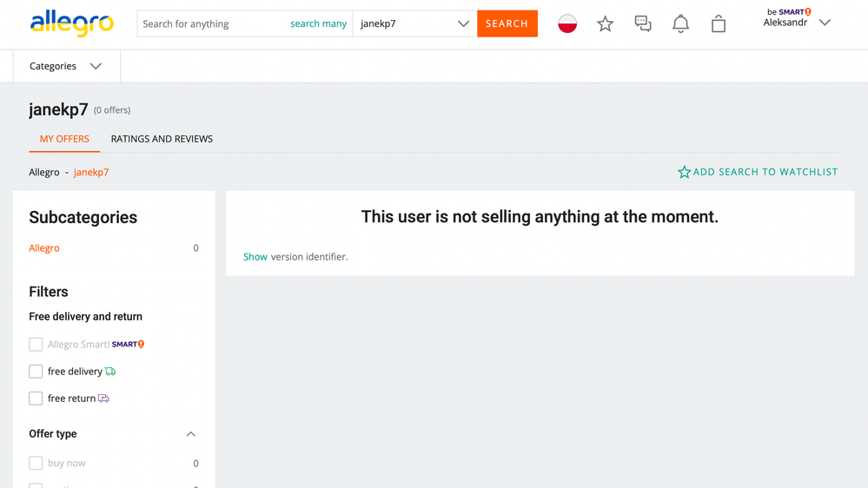Click the Show version identifier link
Screen dimensions: 868x488
coord(255,257)
